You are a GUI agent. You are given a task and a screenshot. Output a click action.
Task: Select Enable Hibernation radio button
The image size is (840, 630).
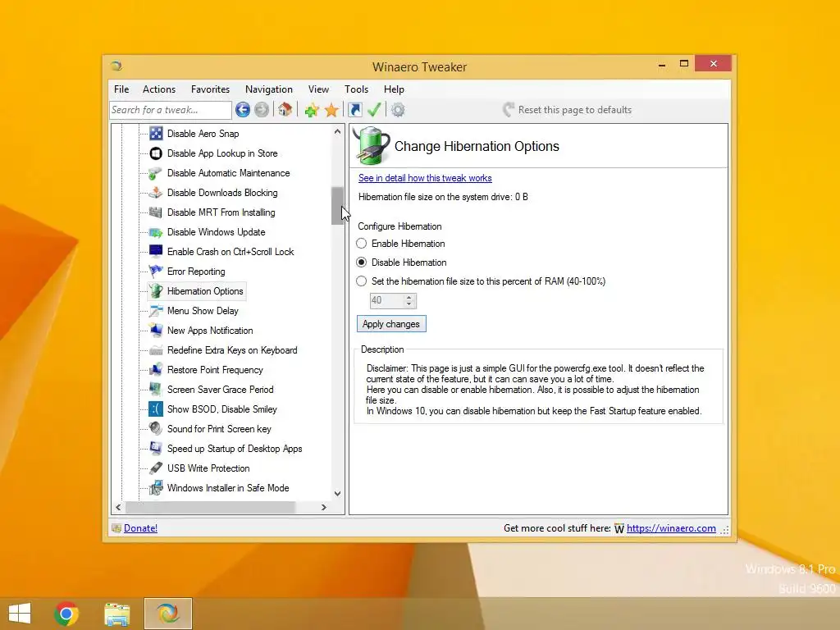362,243
